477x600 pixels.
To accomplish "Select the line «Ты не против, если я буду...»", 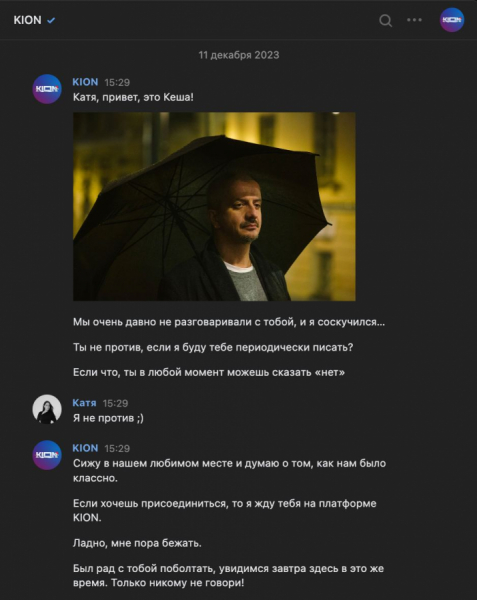I will click(213, 347).
